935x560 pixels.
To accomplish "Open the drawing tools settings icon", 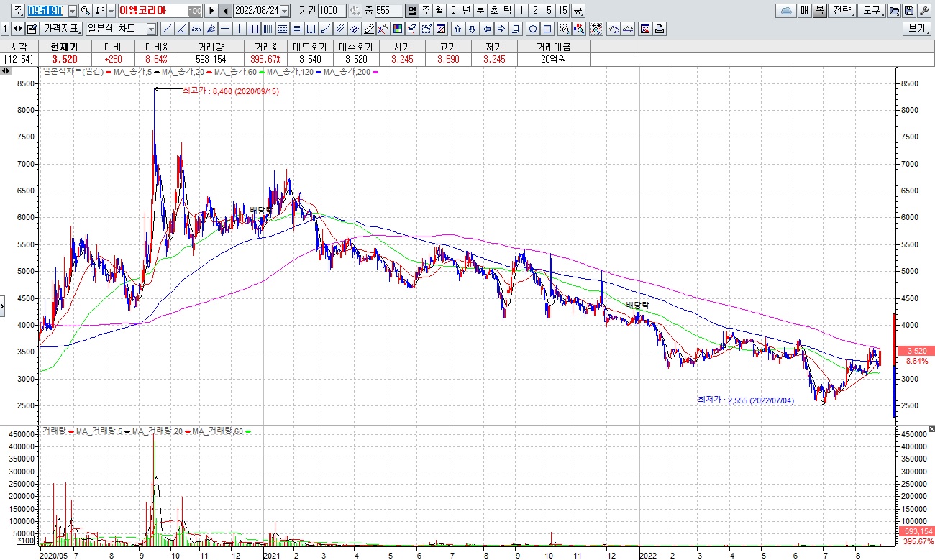I will [383, 29].
